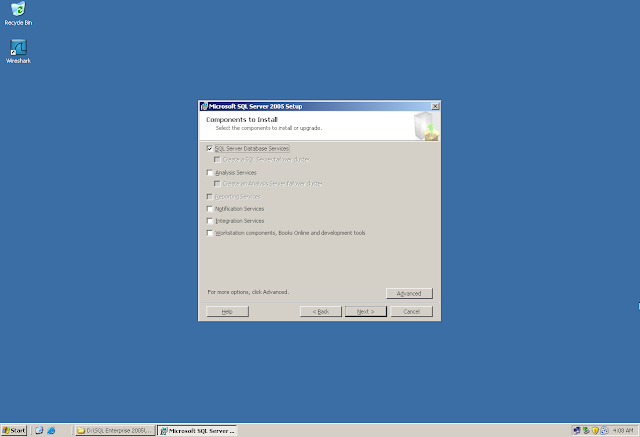Click the Microsoft SQL Server taskbar button

(x=197, y=430)
